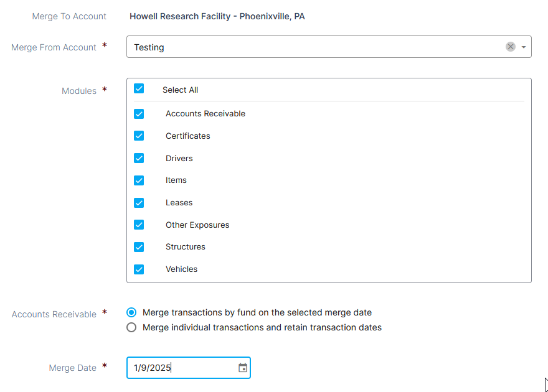Viewport: 548px width, 392px height.
Task: Clear the Merge From Account selection
Action: tap(510, 47)
